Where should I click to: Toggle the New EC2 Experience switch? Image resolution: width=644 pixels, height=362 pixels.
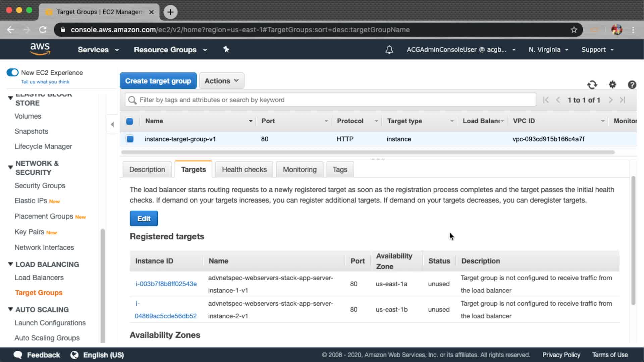12,72
